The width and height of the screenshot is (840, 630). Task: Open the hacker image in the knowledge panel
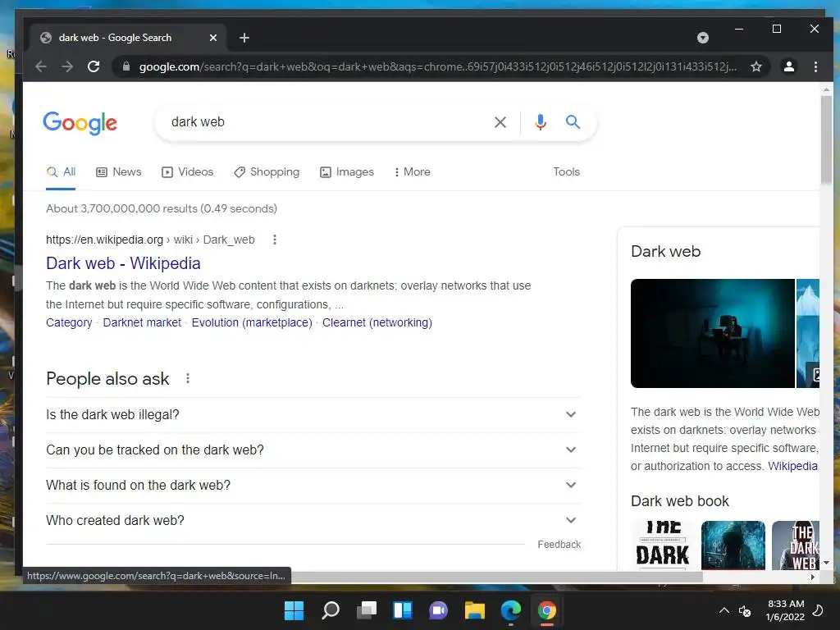(713, 333)
